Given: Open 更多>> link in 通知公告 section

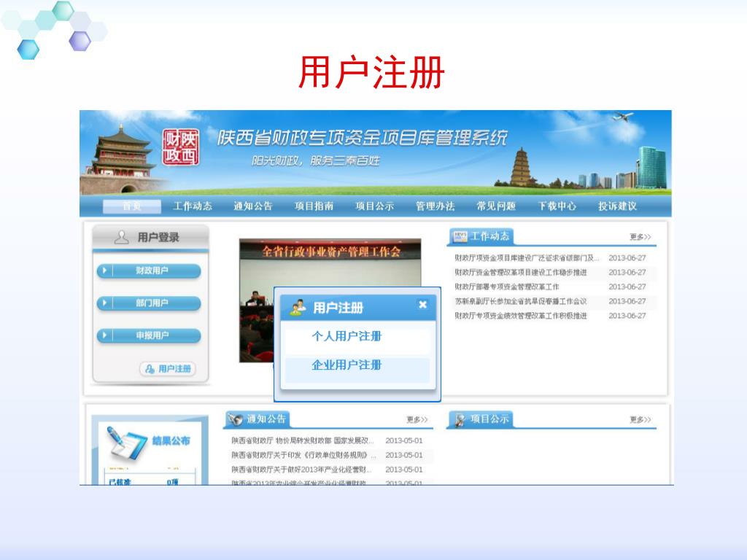Looking at the screenshot, I should pos(417,419).
